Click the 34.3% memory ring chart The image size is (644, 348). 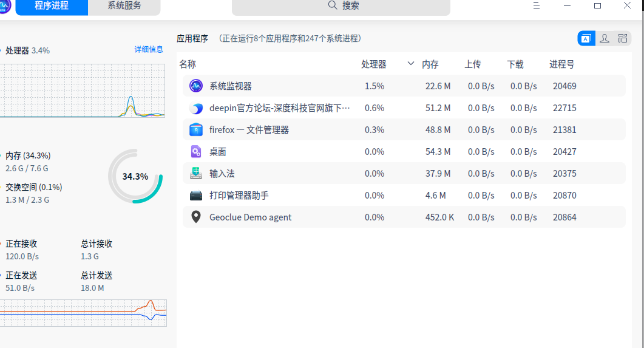click(135, 176)
